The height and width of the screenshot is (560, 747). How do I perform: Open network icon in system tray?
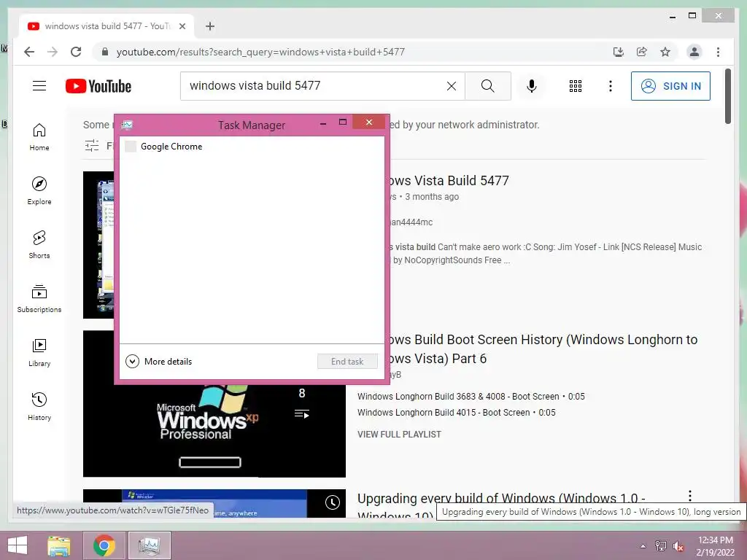[661, 546]
